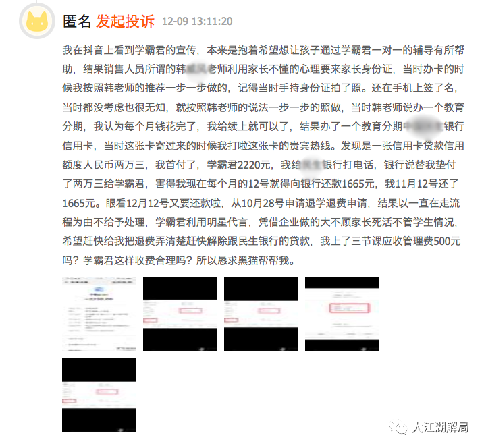Screen dimensions: 484x448
Task: Enlarge the fourth thumbnail in top row
Action: click(342, 314)
